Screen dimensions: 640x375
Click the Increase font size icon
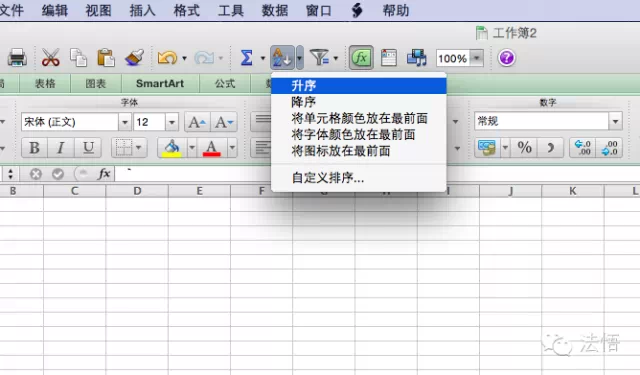(x=197, y=122)
